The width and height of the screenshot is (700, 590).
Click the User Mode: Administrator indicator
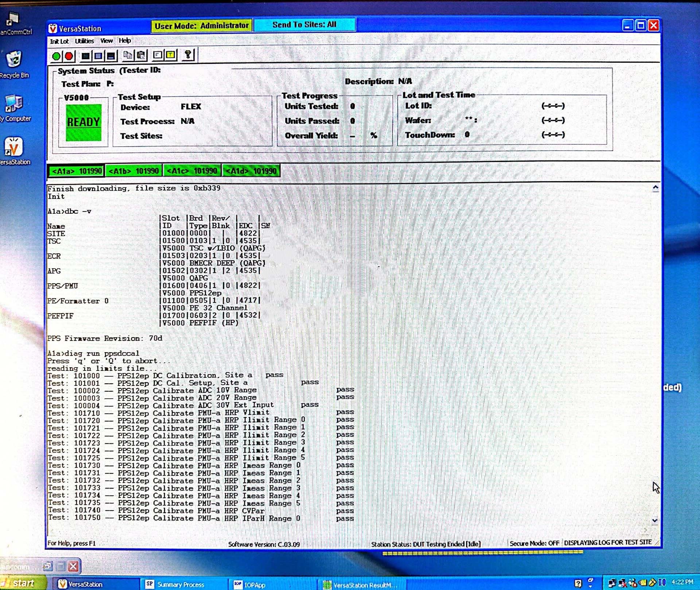click(x=201, y=26)
